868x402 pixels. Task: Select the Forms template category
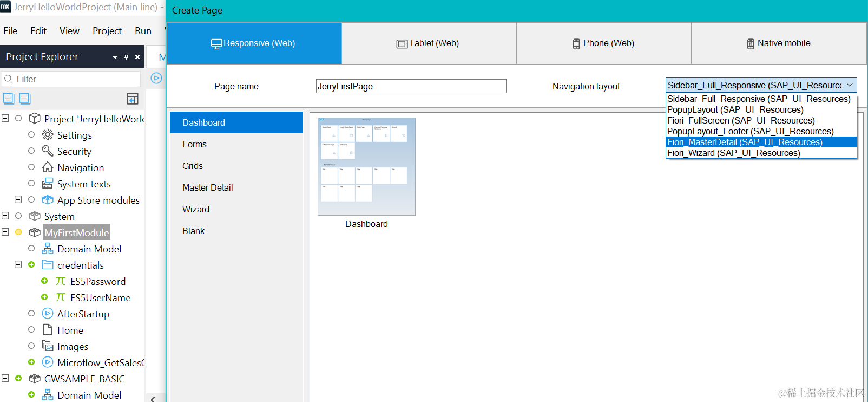click(x=236, y=144)
